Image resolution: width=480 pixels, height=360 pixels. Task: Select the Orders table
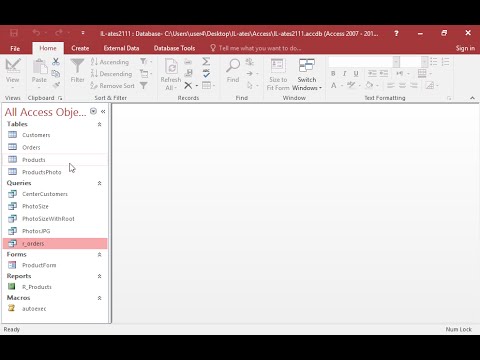[x=55, y=147]
